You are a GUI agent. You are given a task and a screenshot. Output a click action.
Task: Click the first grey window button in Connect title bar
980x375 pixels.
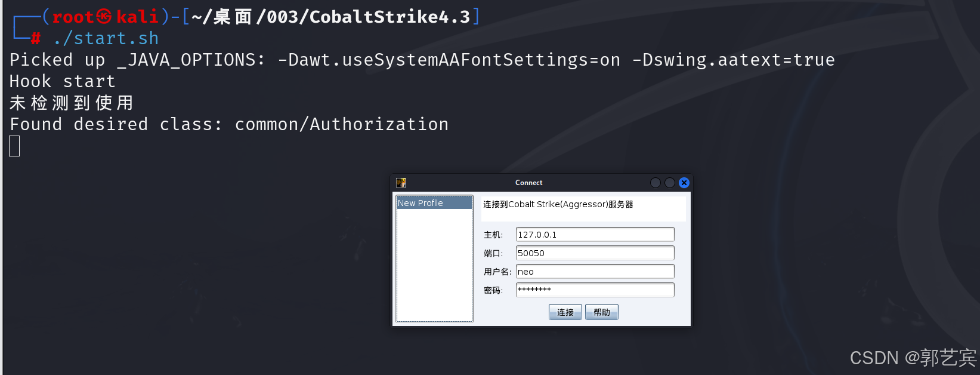point(656,183)
